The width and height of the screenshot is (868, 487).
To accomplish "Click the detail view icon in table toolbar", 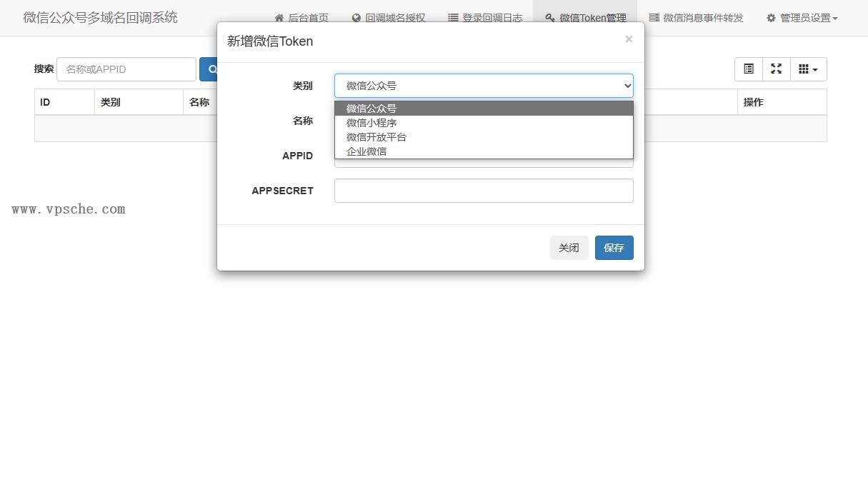I will (x=748, y=69).
